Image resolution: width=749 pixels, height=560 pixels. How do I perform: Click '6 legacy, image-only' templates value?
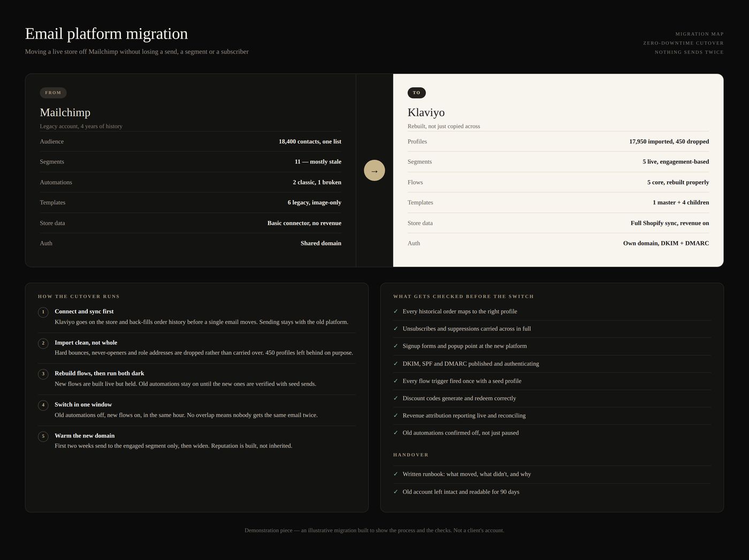pos(315,202)
